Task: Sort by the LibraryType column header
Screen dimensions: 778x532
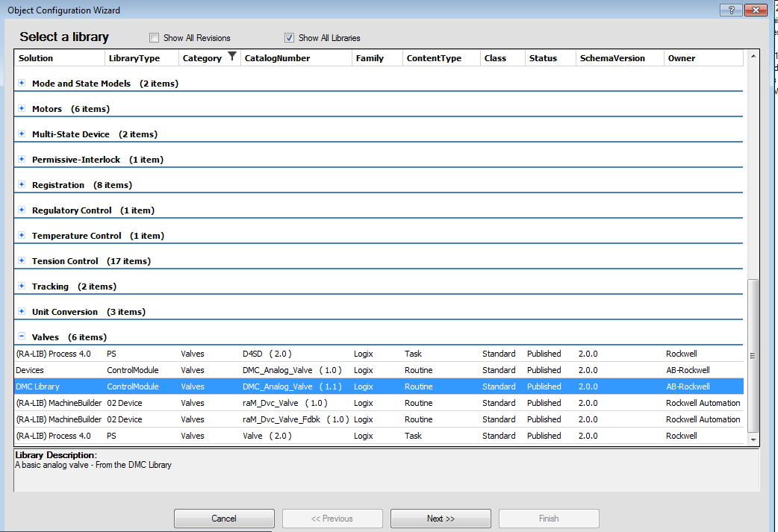Action: (142, 58)
